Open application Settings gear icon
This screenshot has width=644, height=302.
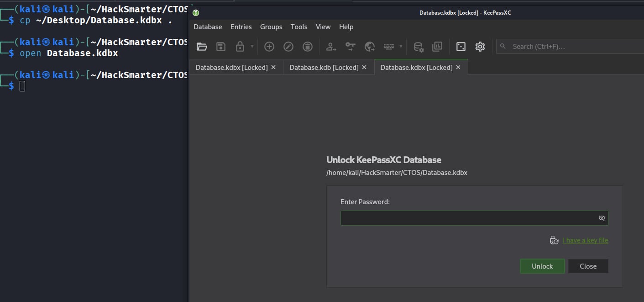click(480, 47)
